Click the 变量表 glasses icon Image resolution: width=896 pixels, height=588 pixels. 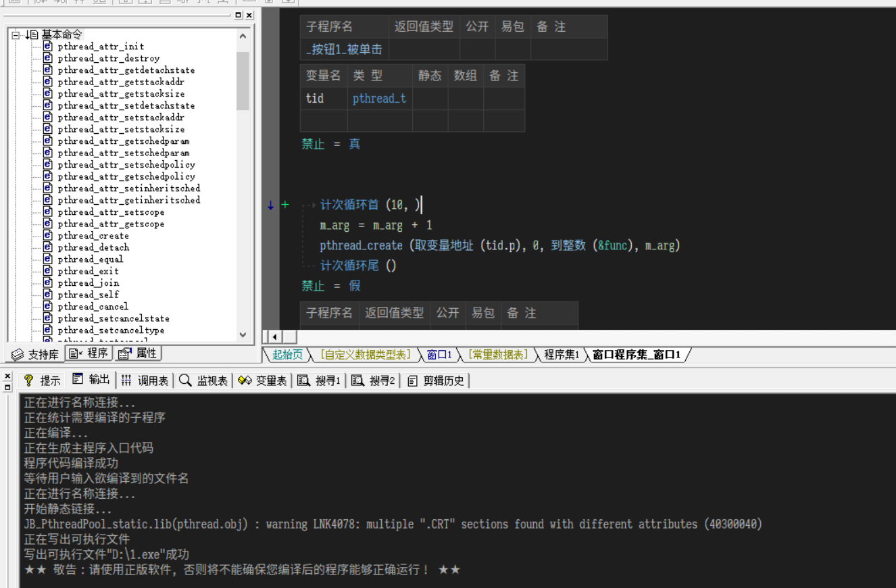tap(245, 381)
